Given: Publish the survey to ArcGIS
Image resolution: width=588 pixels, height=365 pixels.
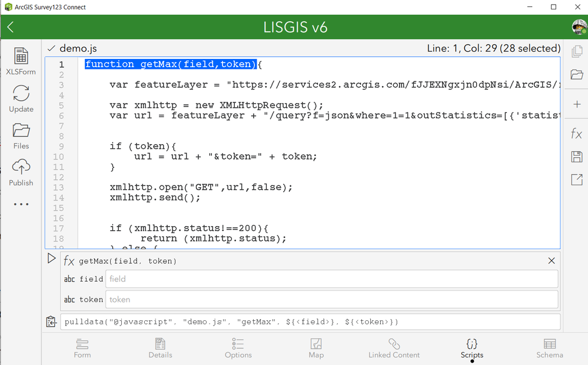Looking at the screenshot, I should click(x=21, y=172).
